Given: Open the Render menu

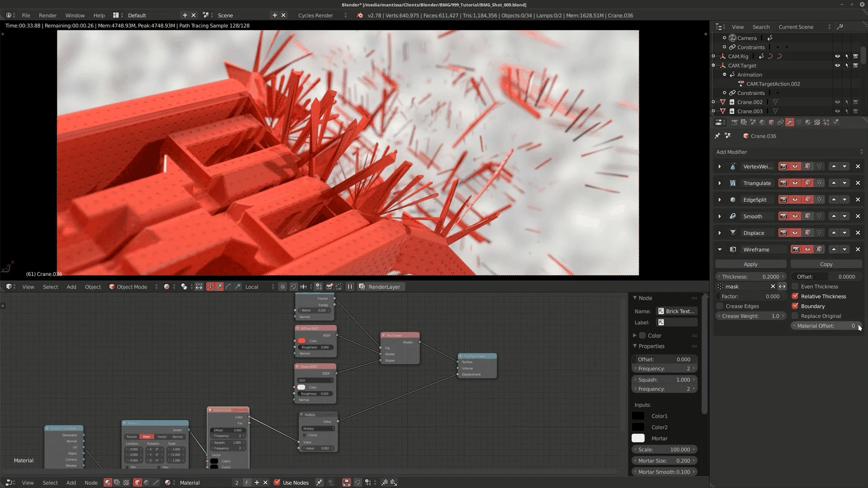Looking at the screenshot, I should tap(47, 15).
